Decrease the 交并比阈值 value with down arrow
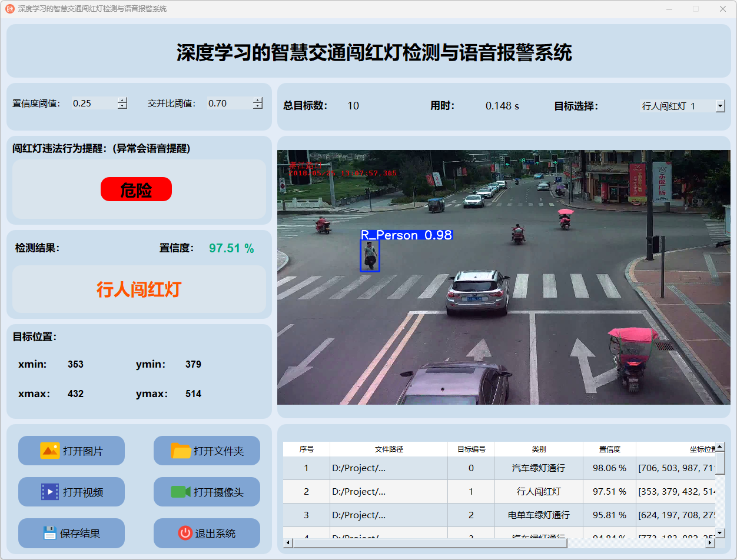 pyautogui.click(x=258, y=106)
